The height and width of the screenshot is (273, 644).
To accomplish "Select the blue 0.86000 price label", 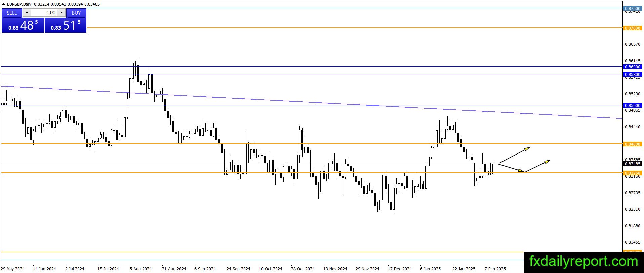I will (632, 67).
